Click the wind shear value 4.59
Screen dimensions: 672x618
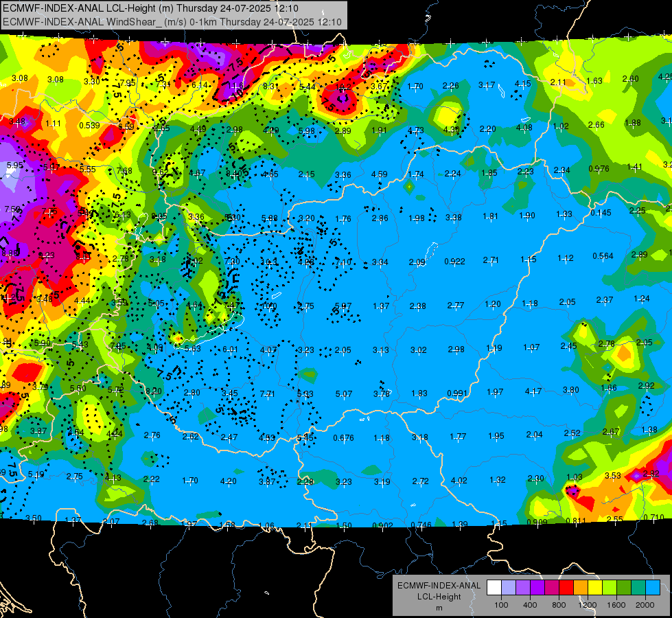coord(380,174)
